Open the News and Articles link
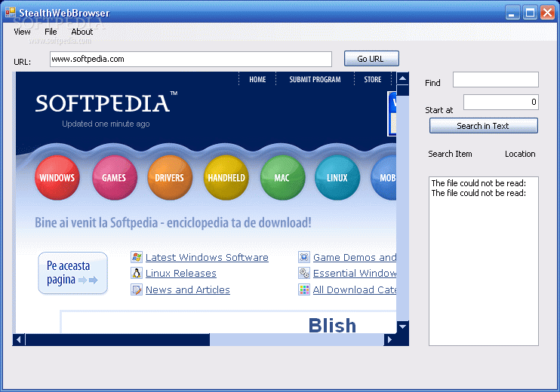This screenshot has width=560, height=392. click(x=187, y=289)
